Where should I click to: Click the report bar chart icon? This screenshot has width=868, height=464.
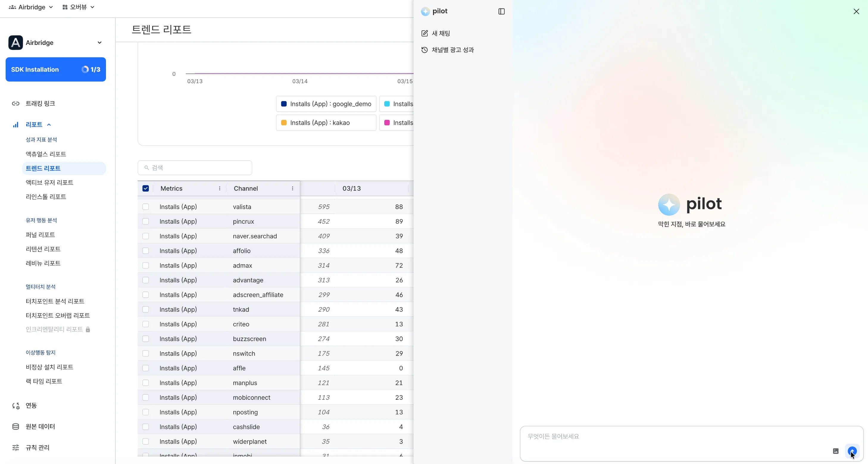[x=15, y=125]
